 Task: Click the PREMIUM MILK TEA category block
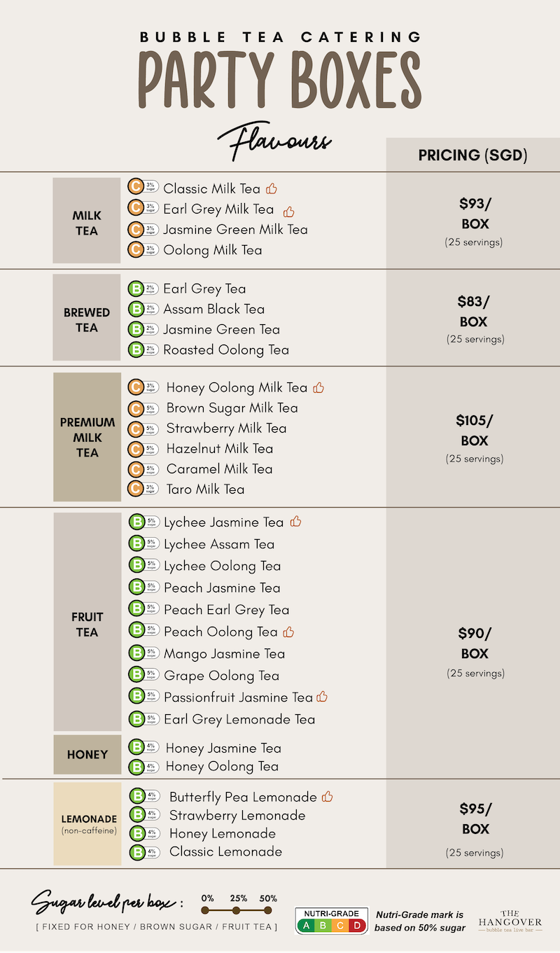tap(87, 437)
